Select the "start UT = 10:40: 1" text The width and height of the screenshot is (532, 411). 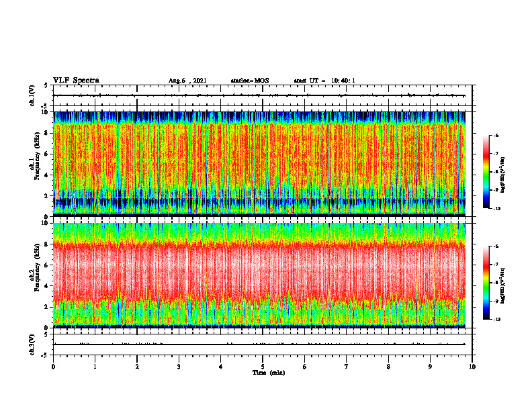[x=324, y=81]
